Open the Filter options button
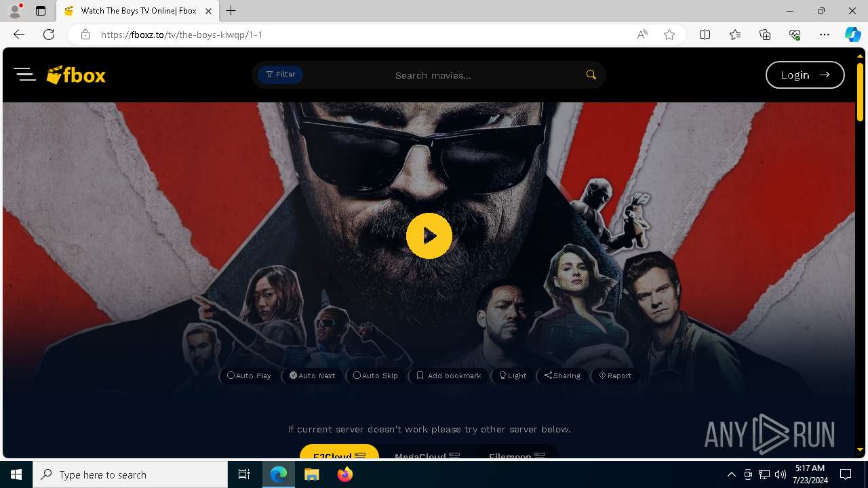The width and height of the screenshot is (868, 488). [x=280, y=75]
